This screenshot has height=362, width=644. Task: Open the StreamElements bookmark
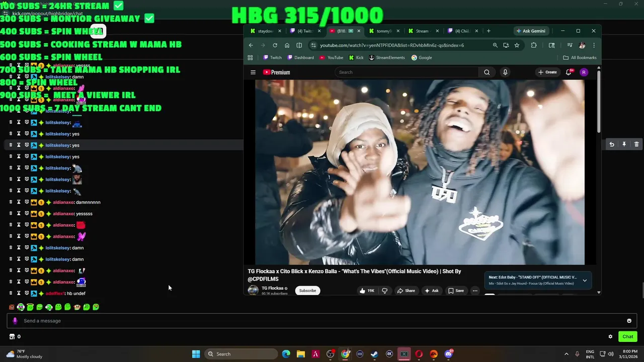pyautogui.click(x=386, y=58)
